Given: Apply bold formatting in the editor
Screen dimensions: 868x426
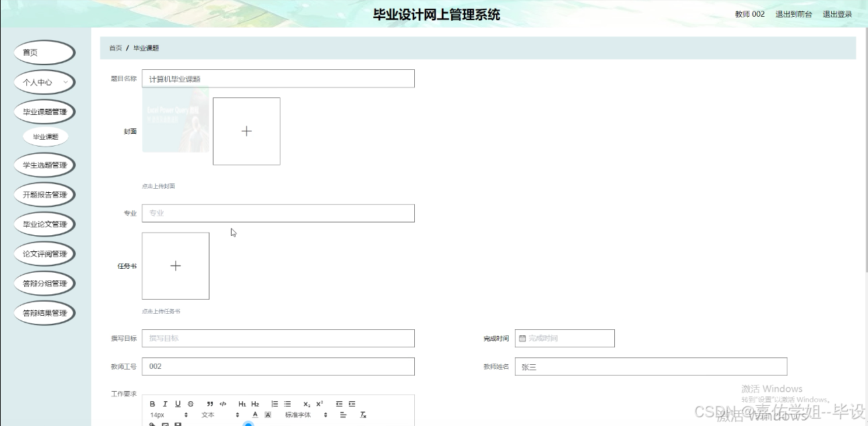Looking at the screenshot, I should (x=153, y=404).
